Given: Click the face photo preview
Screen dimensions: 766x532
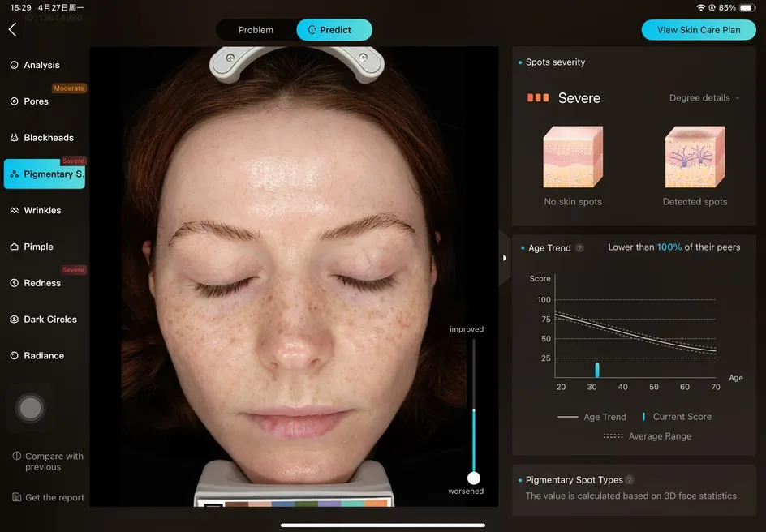Looking at the screenshot, I should point(294,277).
